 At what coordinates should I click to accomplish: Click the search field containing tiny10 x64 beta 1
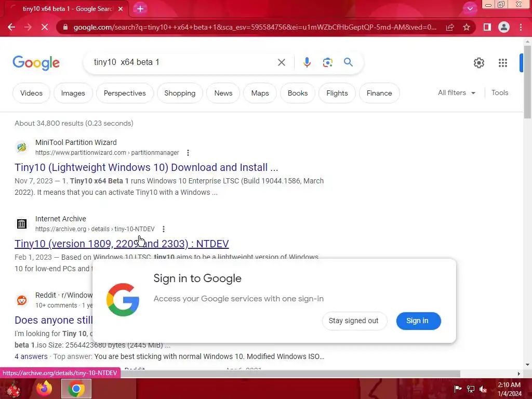pyautogui.click(x=183, y=62)
